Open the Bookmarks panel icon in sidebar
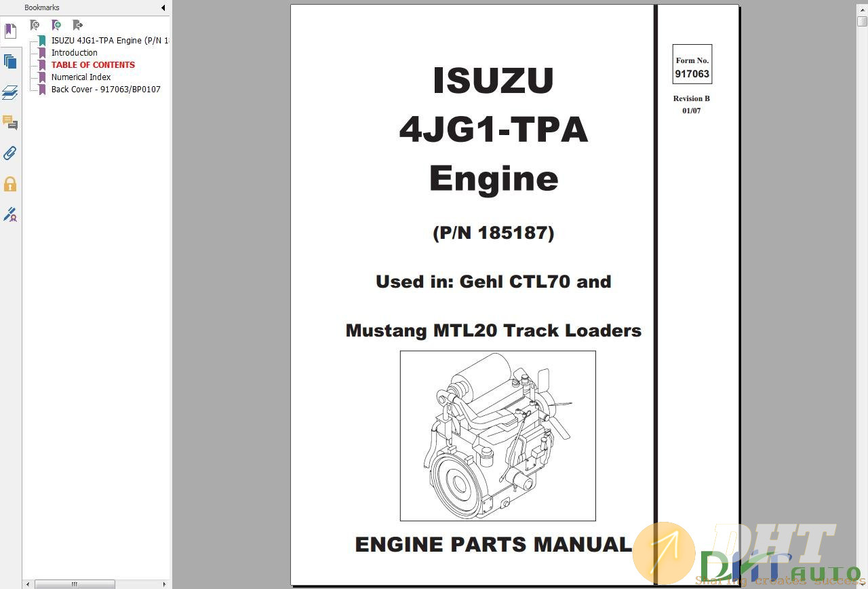868x589 pixels. coord(10,31)
